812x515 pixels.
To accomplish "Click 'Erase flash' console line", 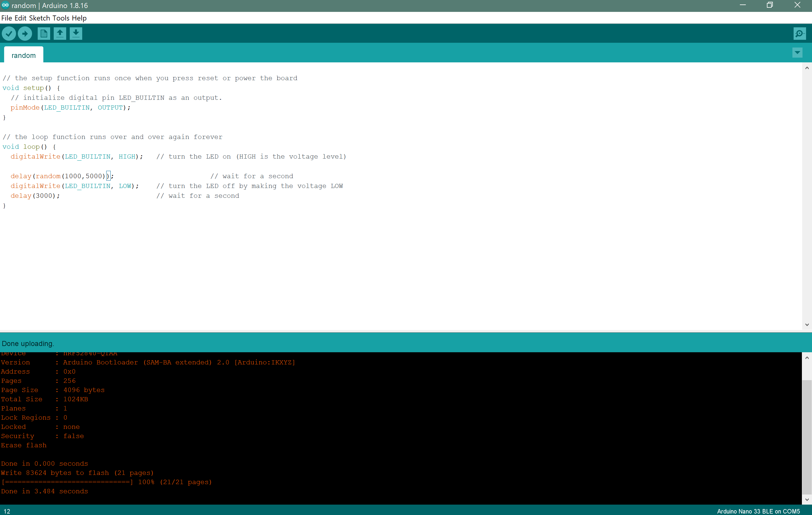I will (24, 445).
